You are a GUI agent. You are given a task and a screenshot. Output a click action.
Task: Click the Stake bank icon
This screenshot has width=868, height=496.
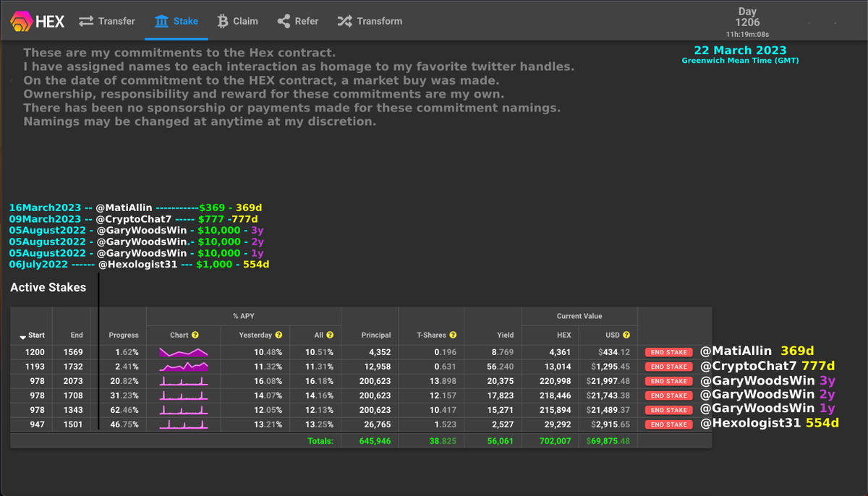[161, 21]
